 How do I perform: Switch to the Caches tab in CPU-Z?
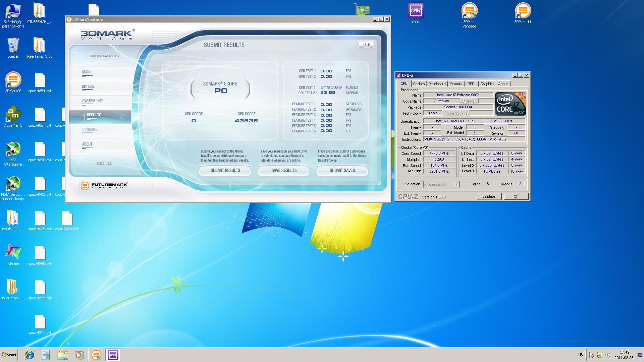419,84
